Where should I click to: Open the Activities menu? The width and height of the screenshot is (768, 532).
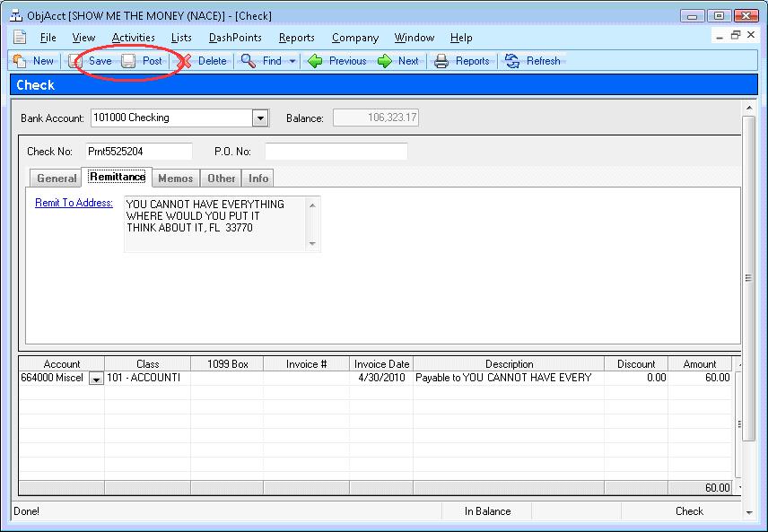tap(133, 38)
